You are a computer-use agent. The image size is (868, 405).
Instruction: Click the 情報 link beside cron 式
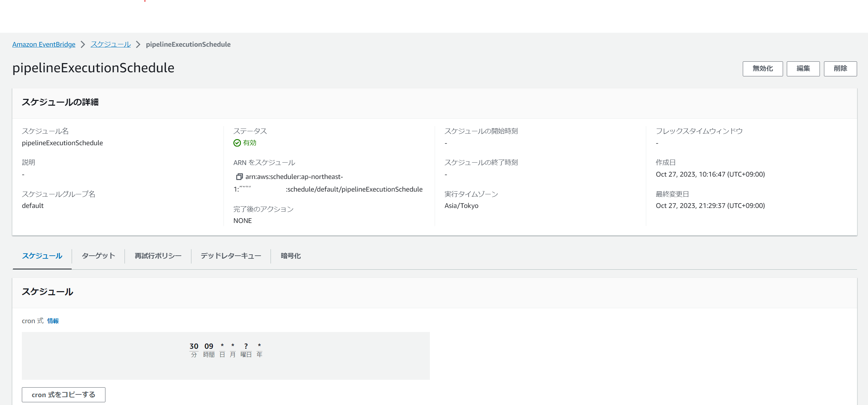point(53,321)
